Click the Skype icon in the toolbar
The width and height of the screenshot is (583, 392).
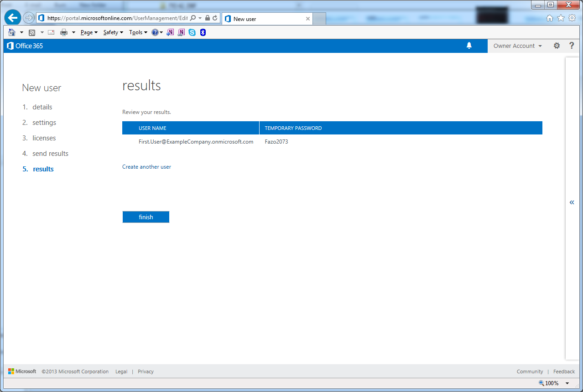pyautogui.click(x=192, y=32)
